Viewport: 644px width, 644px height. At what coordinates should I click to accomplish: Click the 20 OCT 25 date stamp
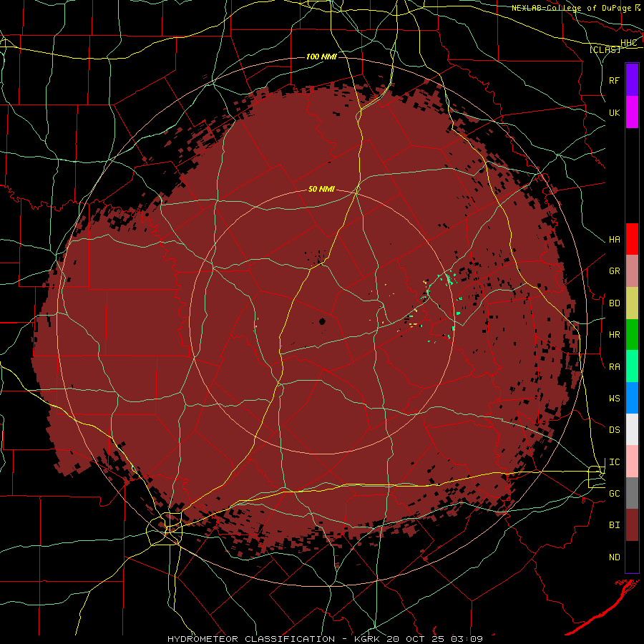pyautogui.click(x=415, y=639)
